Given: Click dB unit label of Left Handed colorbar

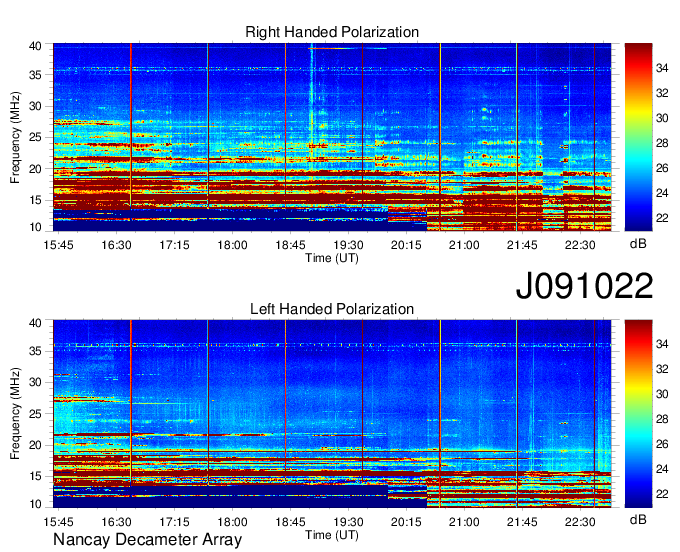Looking at the screenshot, I should point(638,519).
